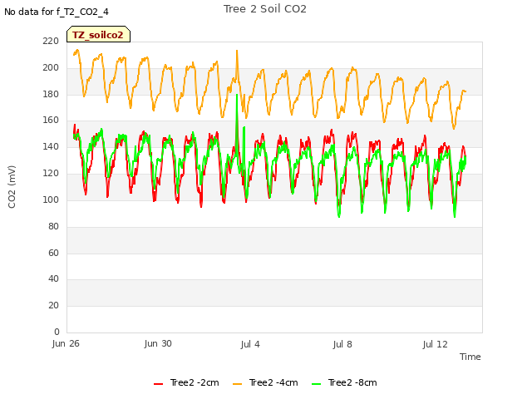Click the Jul 12 x-axis tick label

pos(436,344)
